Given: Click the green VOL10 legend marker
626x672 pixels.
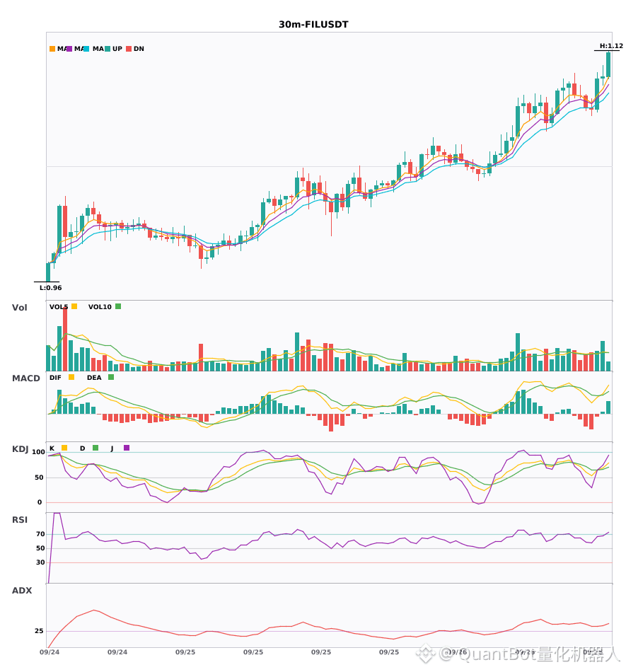Looking at the screenshot, I should [118, 306].
